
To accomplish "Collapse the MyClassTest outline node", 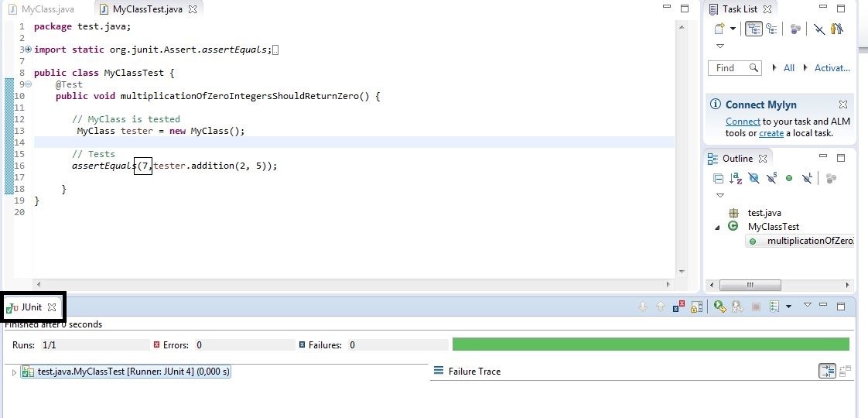I will point(717,227).
